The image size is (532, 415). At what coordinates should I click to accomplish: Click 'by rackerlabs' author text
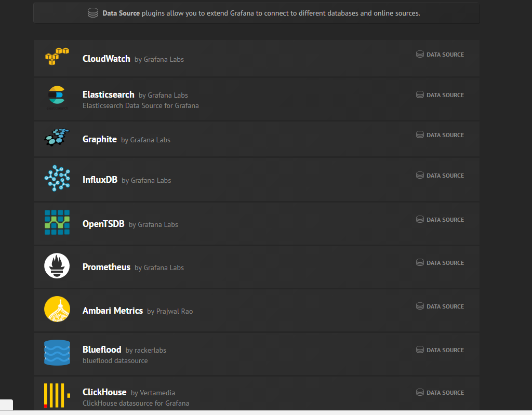point(146,350)
